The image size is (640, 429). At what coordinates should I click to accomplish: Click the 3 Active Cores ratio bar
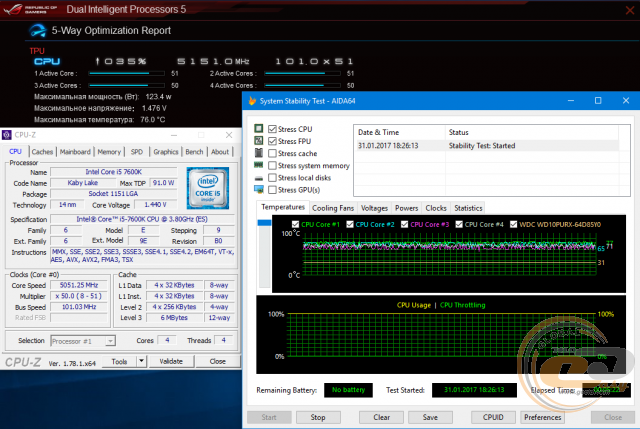click(127, 86)
